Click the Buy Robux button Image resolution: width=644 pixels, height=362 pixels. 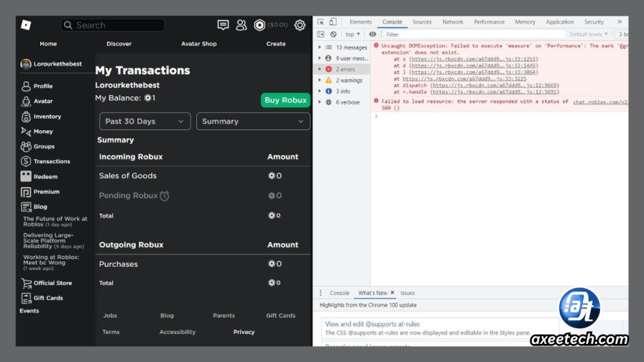pos(285,100)
